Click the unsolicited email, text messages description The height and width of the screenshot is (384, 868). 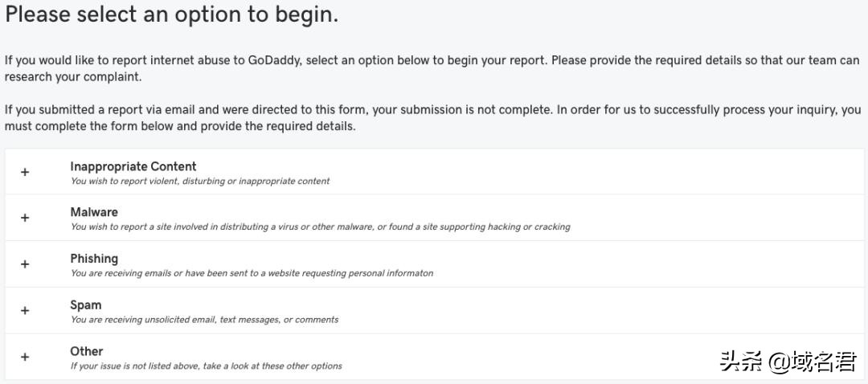[204, 320]
